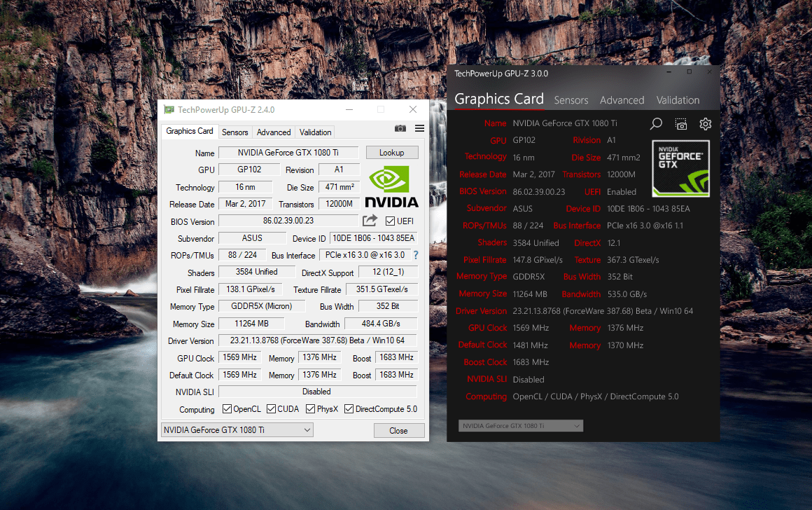The height and width of the screenshot is (510, 812).
Task: Select Graphics Card tab in GPU-Z 3.0.0
Action: coord(499,99)
